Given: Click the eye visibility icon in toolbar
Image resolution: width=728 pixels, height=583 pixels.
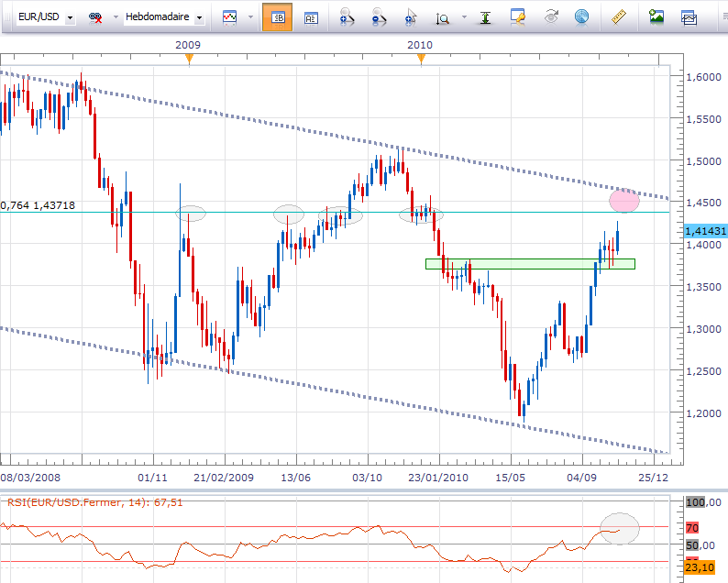Looking at the screenshot, I should pos(550,16).
